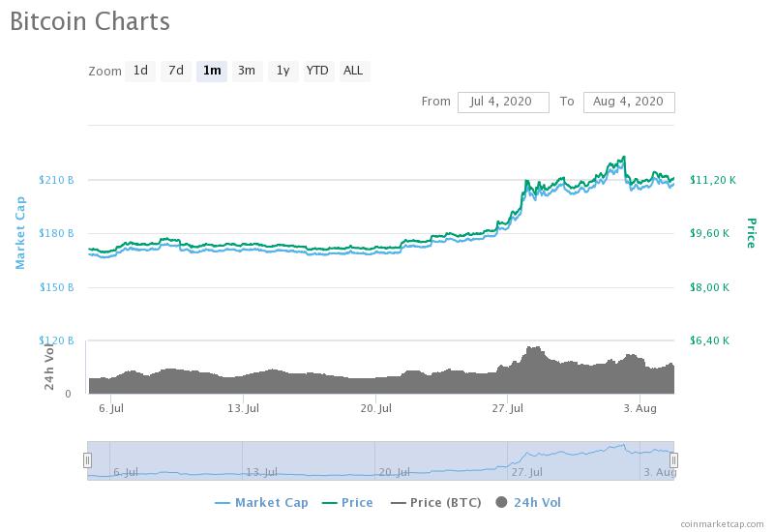The image size is (774, 532).
Task: Click the 24h Vol gray circle icon
Action: tap(501, 502)
